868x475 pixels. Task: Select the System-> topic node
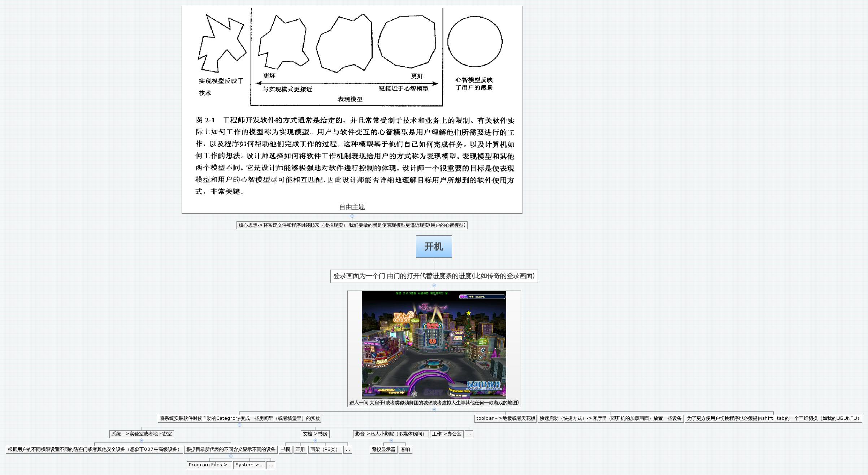[249, 465]
